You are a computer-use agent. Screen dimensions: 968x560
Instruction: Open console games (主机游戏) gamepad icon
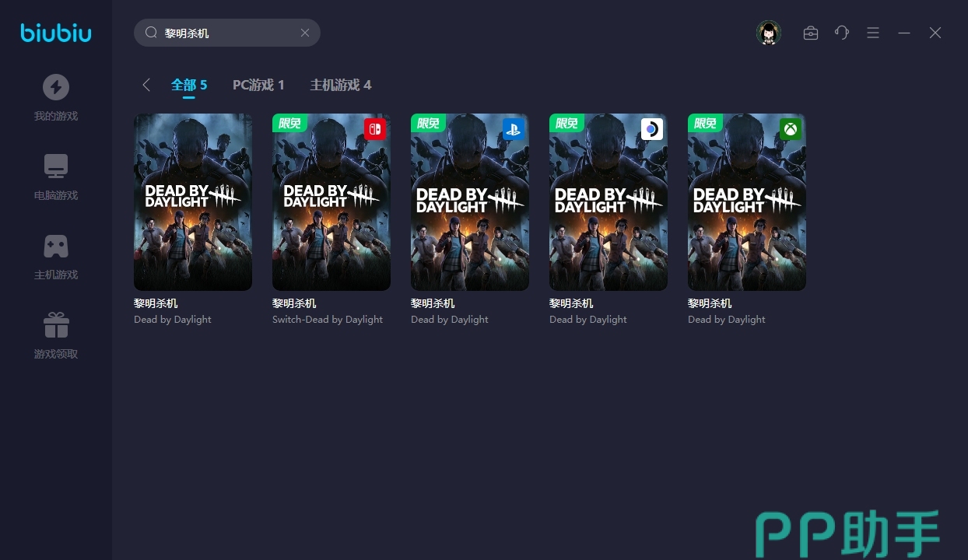click(55, 246)
